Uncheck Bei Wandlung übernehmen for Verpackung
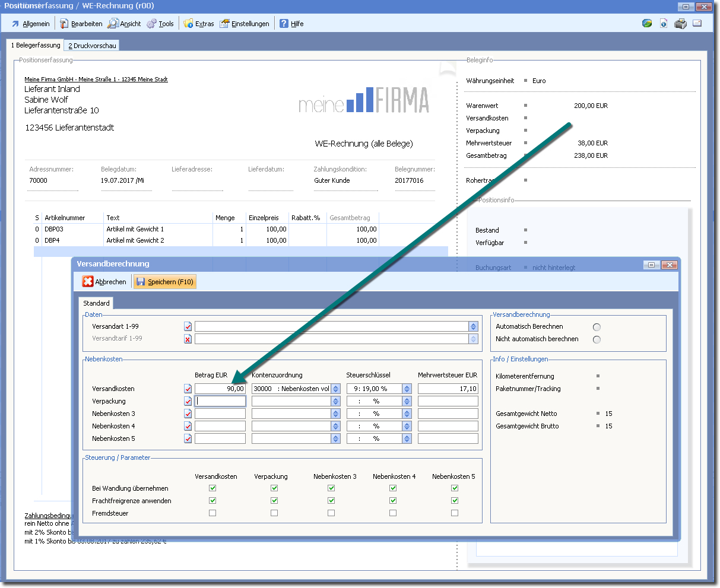 [274, 488]
